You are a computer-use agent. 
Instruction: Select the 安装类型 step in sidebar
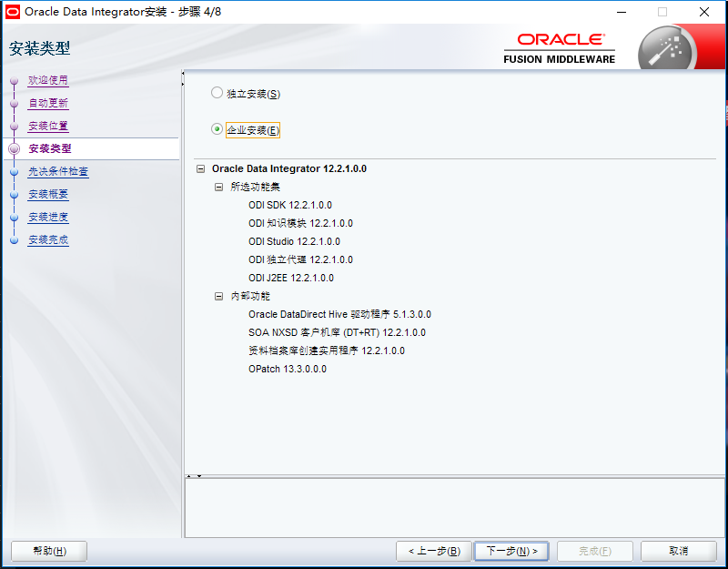pyautogui.click(x=50, y=148)
